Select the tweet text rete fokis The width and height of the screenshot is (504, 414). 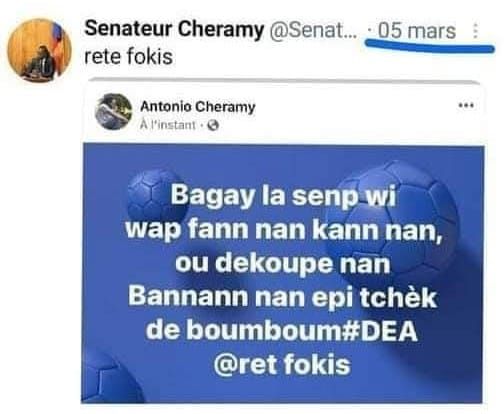pyautogui.click(x=128, y=56)
